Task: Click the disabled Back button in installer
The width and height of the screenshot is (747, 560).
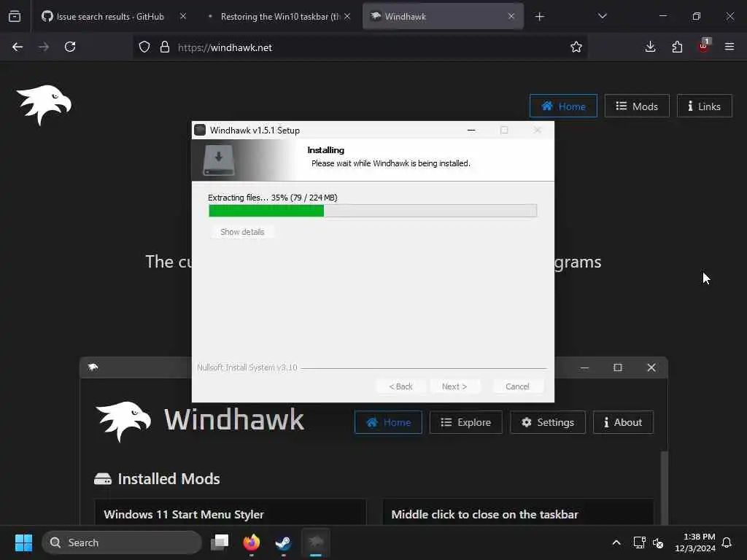Action: pyautogui.click(x=400, y=386)
